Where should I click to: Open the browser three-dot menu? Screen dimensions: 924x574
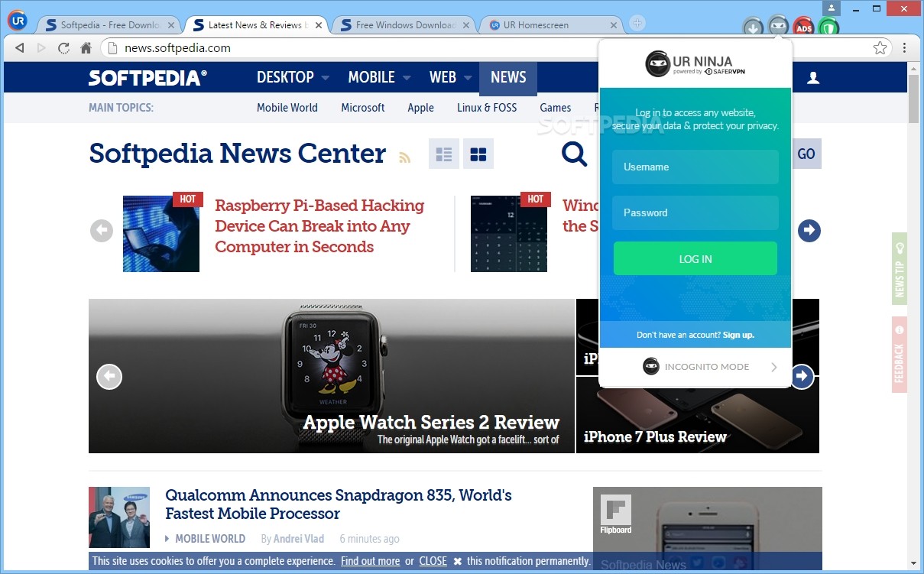tap(905, 48)
